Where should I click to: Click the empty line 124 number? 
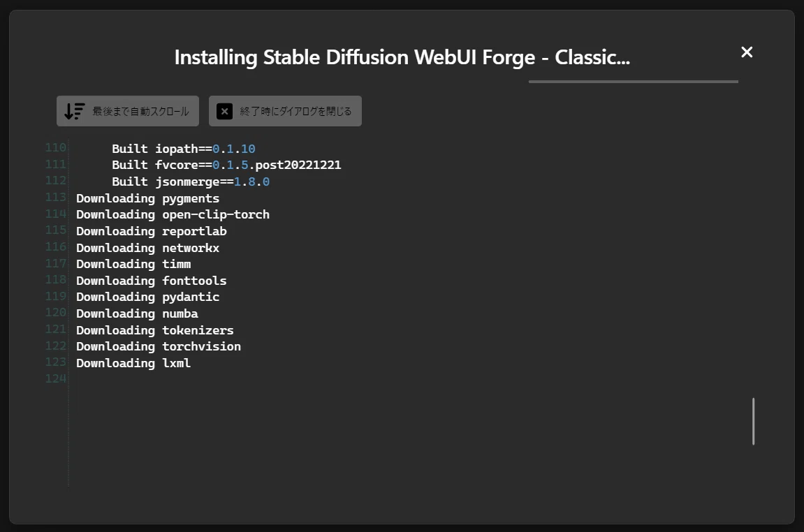tap(56, 379)
